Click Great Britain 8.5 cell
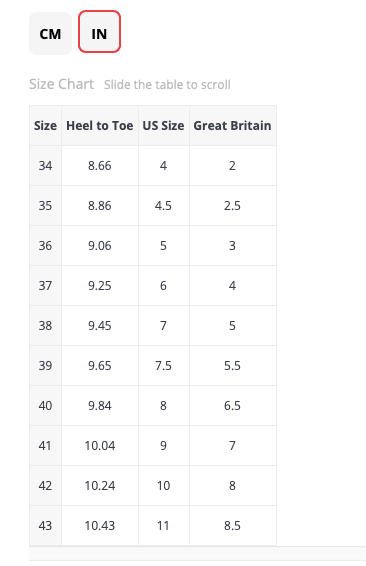 [x=233, y=526]
